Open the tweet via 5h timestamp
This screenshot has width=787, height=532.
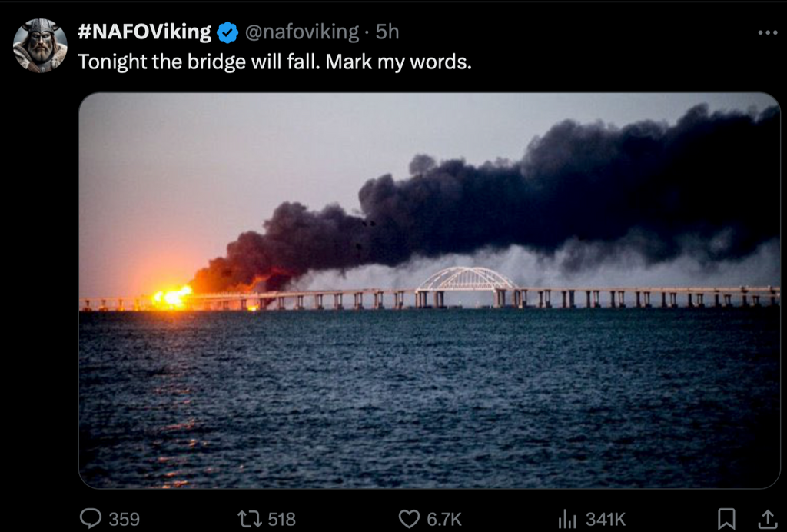[x=387, y=32]
